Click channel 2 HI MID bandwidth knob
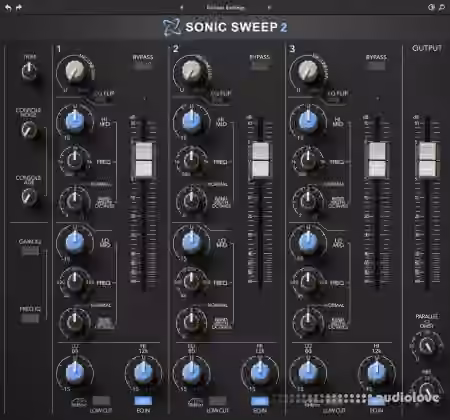This screenshot has height=420, width=450. point(192,200)
